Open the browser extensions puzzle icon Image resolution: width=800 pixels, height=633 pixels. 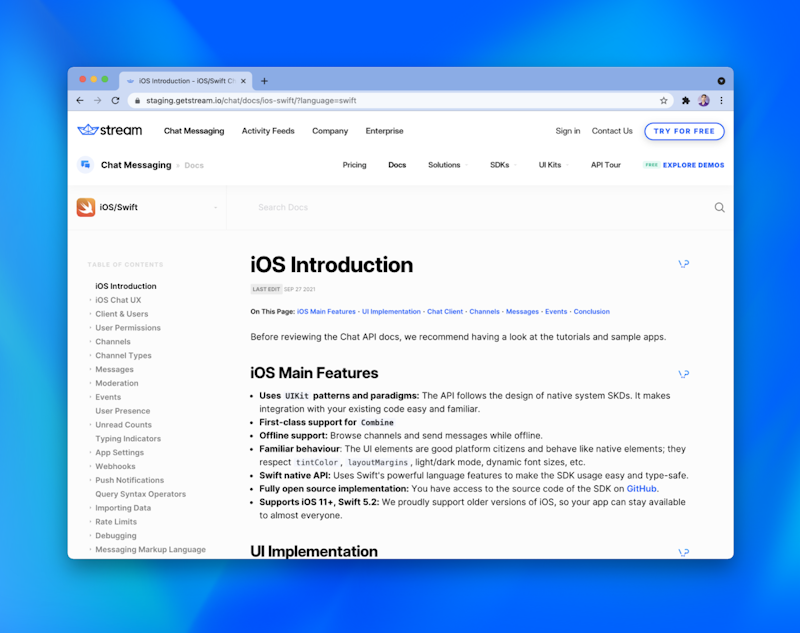(x=686, y=100)
